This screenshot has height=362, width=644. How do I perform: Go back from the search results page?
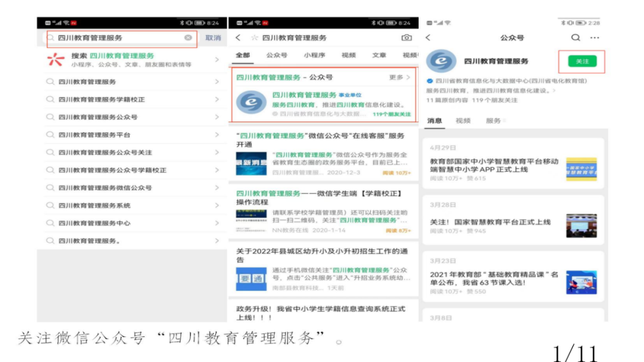(x=239, y=38)
